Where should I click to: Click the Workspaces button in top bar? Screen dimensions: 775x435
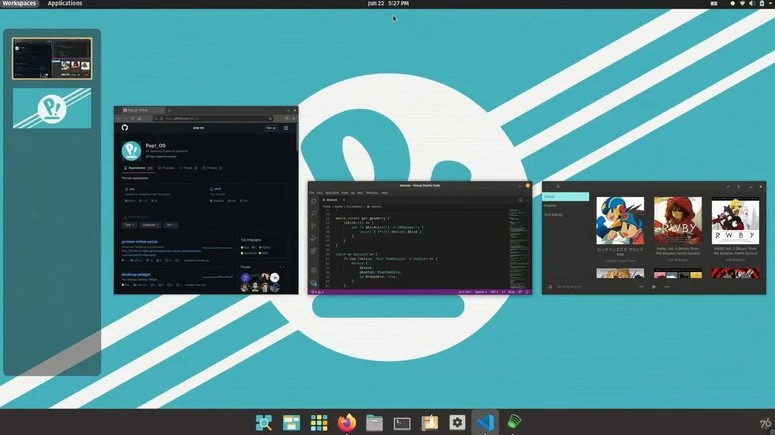(x=19, y=4)
